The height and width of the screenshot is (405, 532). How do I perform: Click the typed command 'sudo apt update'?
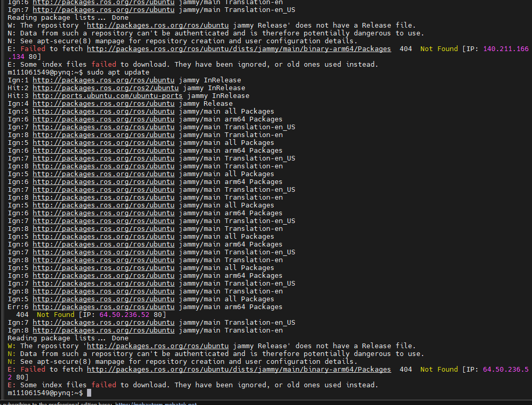(x=118, y=72)
